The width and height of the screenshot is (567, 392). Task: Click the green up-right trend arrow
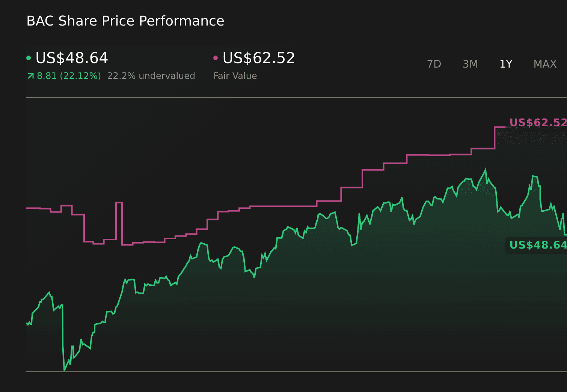click(30, 76)
